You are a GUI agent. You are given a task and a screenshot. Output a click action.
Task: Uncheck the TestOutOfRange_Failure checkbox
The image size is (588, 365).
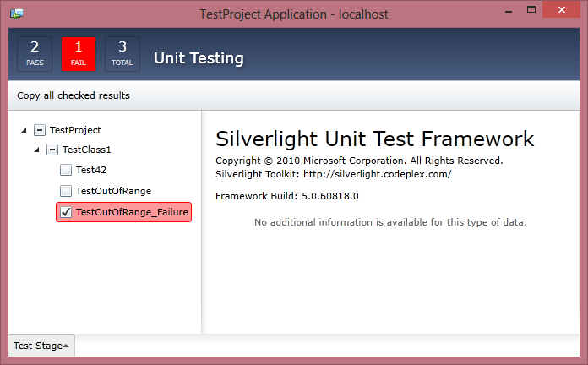point(66,212)
